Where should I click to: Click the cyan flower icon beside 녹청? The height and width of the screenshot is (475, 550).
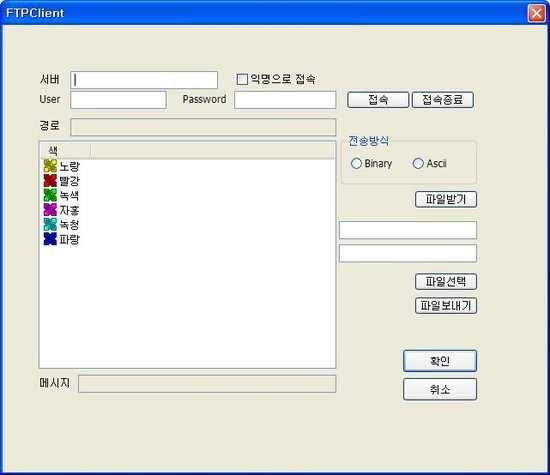point(50,225)
